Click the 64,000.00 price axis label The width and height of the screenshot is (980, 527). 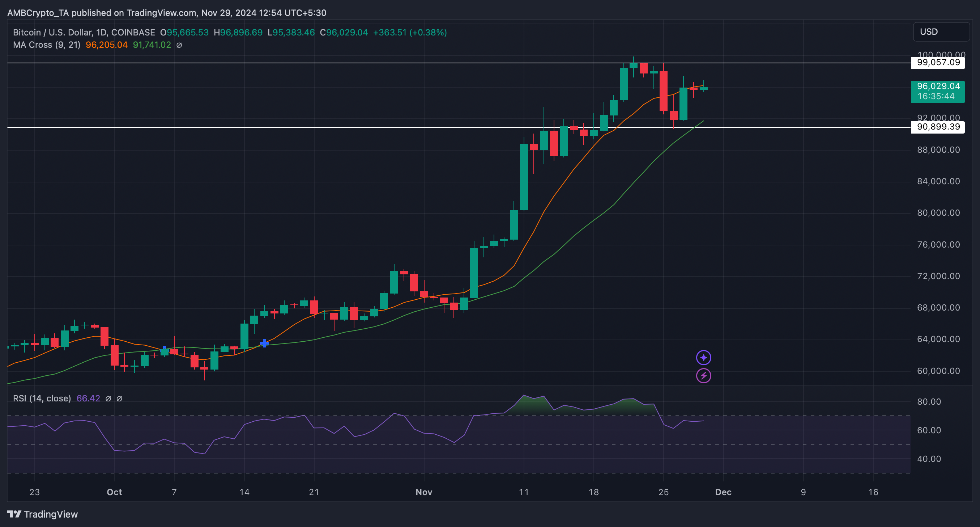[x=938, y=339]
